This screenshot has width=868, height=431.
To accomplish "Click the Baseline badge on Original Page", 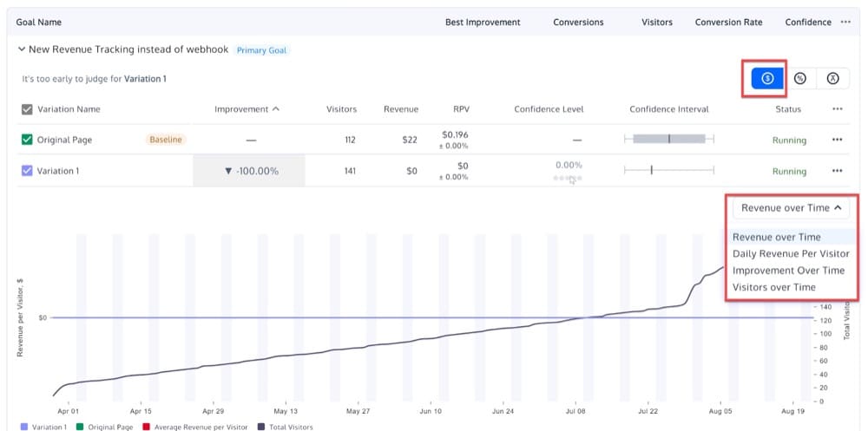I will pyautogui.click(x=166, y=140).
